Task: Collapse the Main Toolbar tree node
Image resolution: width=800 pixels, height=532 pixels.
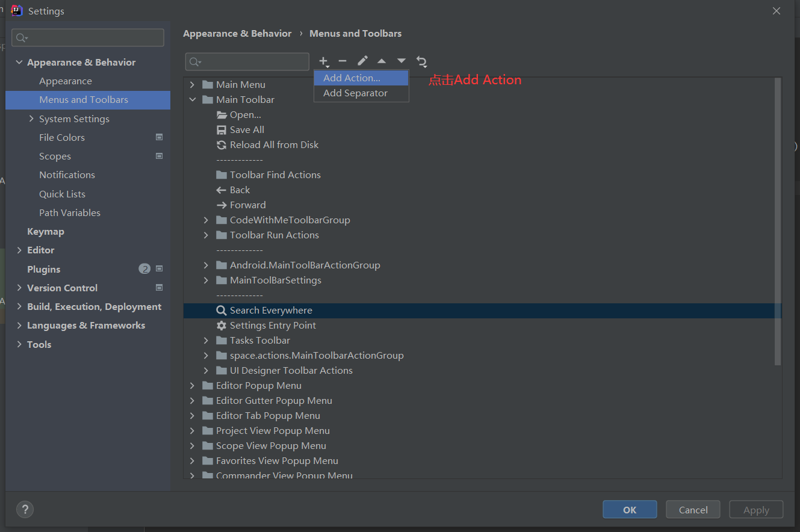Action: (193, 100)
